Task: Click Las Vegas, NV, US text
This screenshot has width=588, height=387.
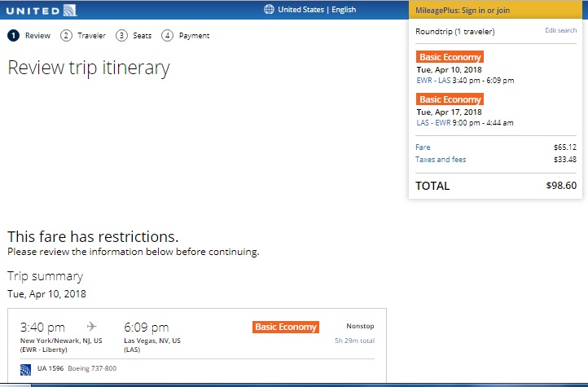Action: coord(152,341)
